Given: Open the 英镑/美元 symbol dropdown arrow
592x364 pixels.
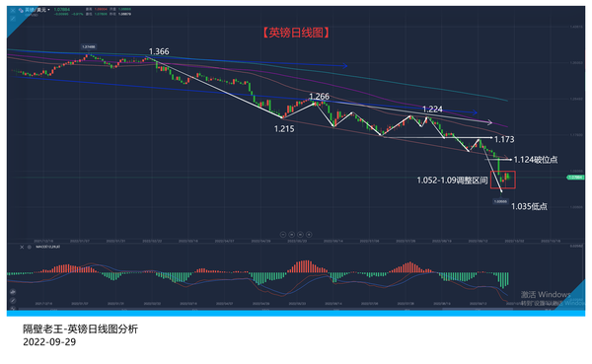Looking at the screenshot, I should click(48, 10).
